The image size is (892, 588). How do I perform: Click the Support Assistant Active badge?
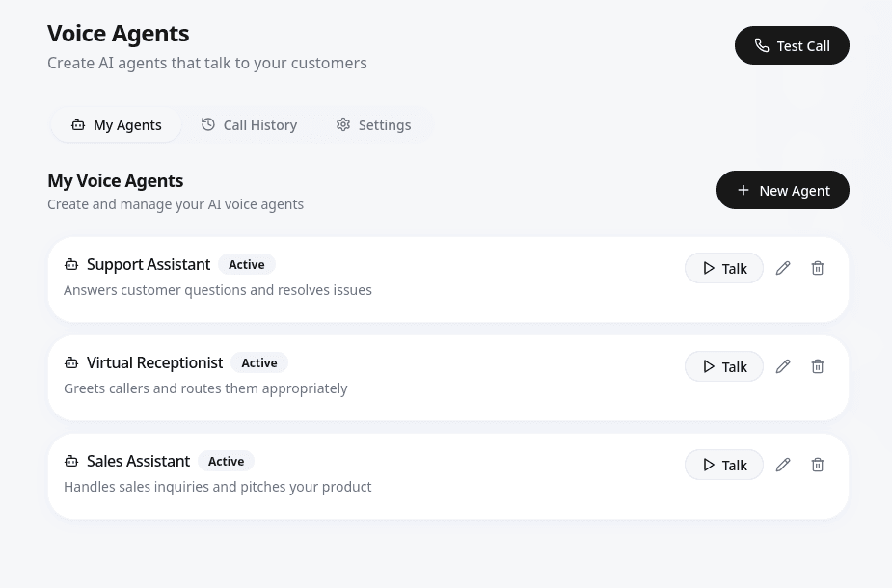coord(247,264)
